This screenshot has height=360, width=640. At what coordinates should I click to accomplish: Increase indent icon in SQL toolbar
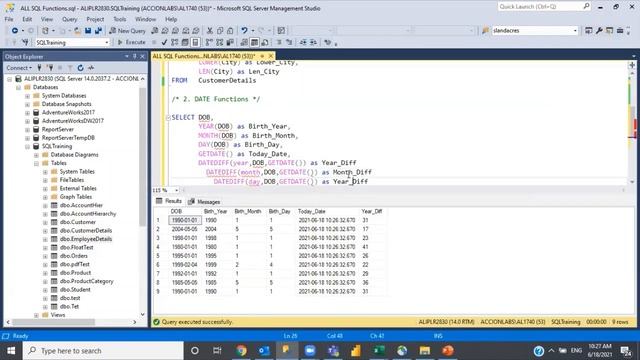coord(313,42)
